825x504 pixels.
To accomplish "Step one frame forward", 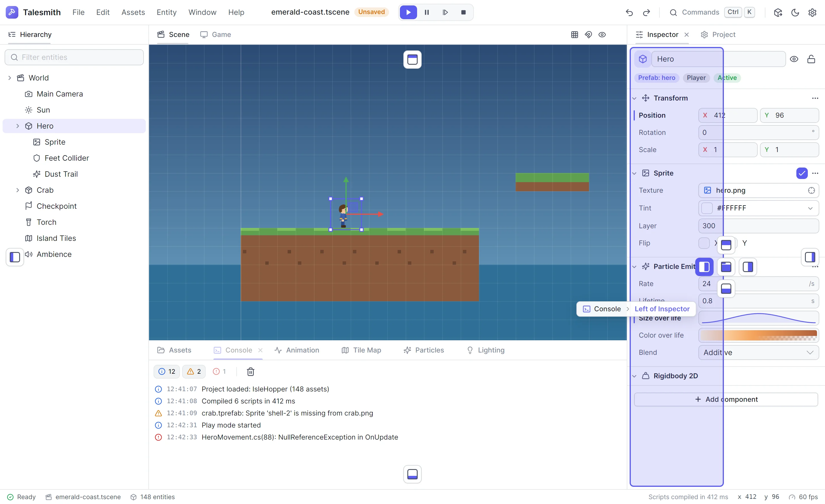I will click(445, 12).
